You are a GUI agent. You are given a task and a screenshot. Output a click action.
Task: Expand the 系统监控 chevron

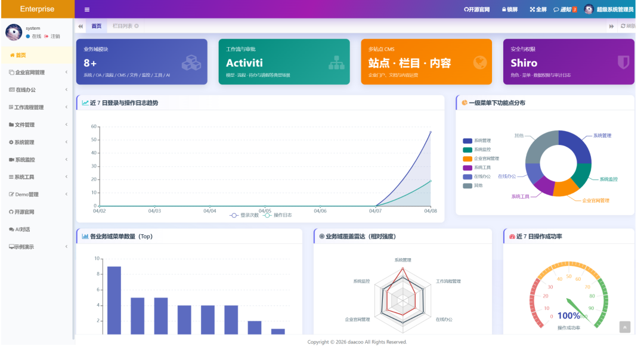pyautogui.click(x=67, y=159)
